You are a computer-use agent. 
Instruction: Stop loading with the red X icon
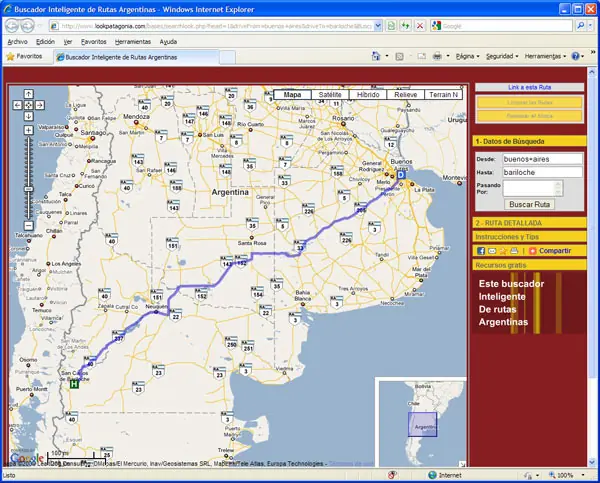point(420,26)
